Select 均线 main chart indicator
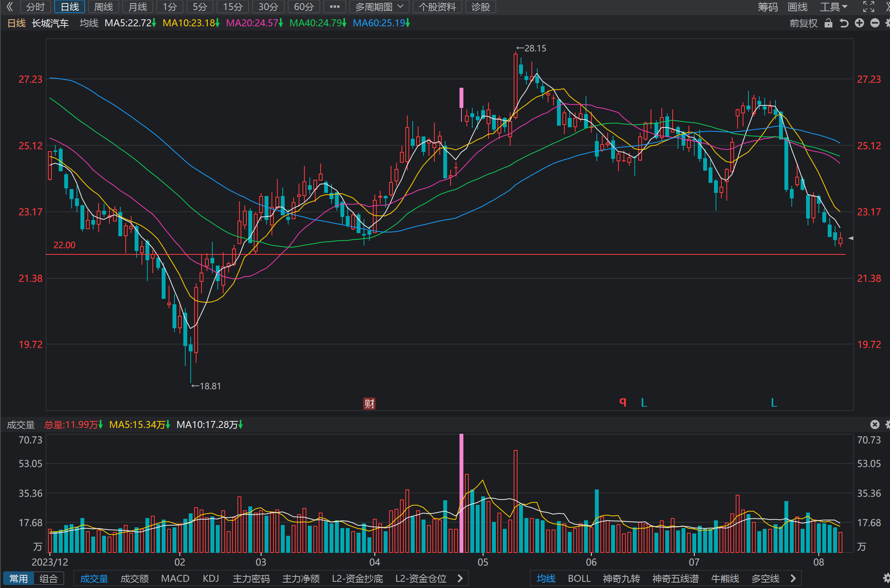The height and width of the screenshot is (588, 890). pyautogui.click(x=546, y=578)
